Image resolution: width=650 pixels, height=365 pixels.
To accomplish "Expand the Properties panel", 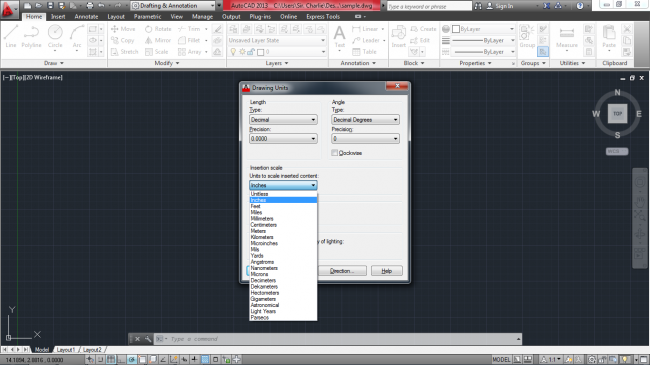I will point(475,63).
